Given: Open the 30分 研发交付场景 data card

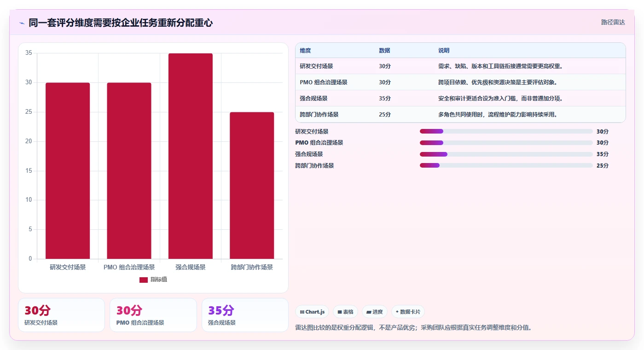Looking at the screenshot, I should (61, 315).
